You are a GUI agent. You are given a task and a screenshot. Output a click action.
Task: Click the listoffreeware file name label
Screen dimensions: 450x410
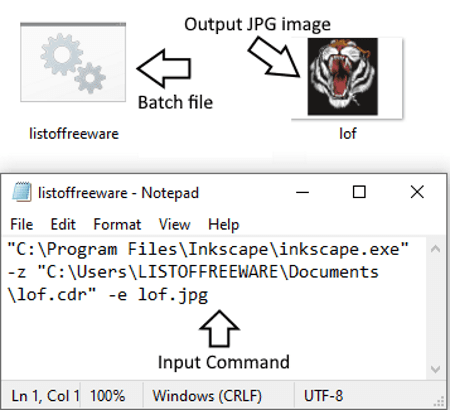pyautogui.click(x=74, y=134)
